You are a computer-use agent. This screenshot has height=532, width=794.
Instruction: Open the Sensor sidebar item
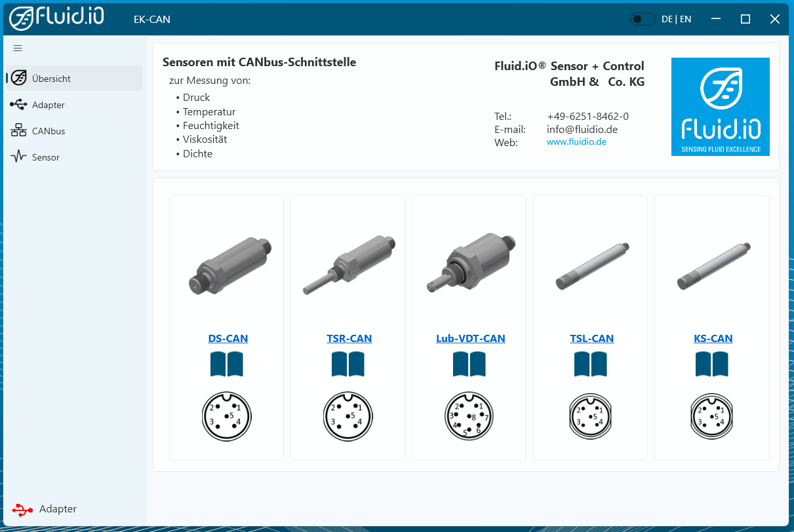[x=45, y=157]
